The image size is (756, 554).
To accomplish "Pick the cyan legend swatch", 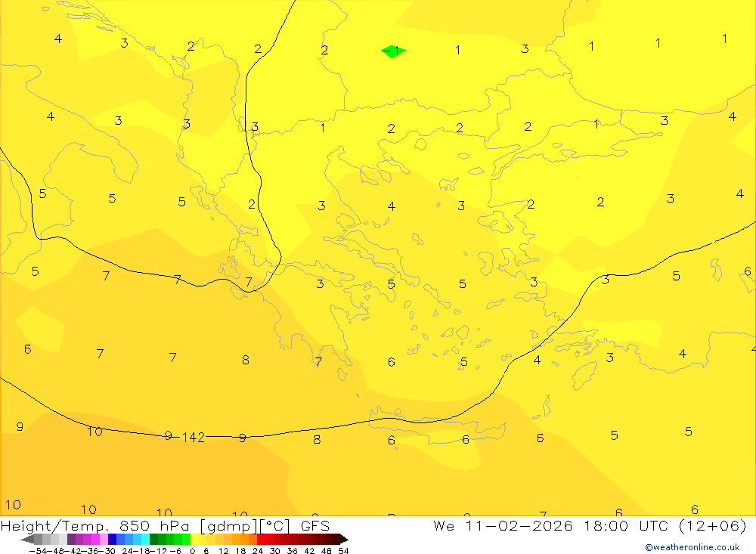I will coord(145,540).
